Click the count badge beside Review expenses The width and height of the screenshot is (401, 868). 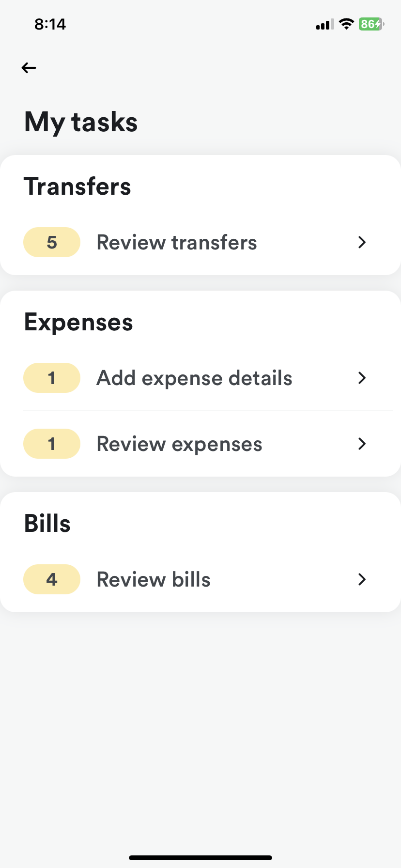pos(52,444)
